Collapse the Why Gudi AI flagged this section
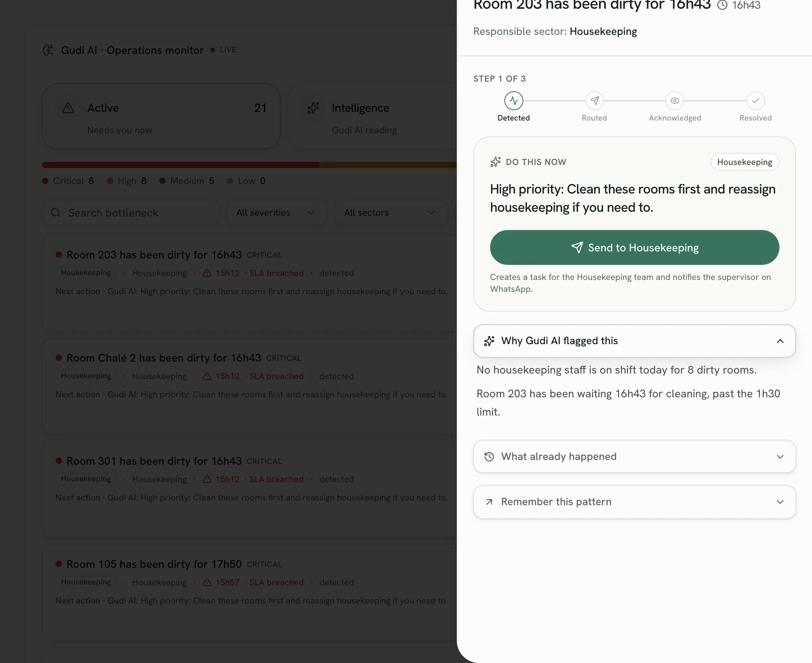The height and width of the screenshot is (663, 812). click(634, 341)
